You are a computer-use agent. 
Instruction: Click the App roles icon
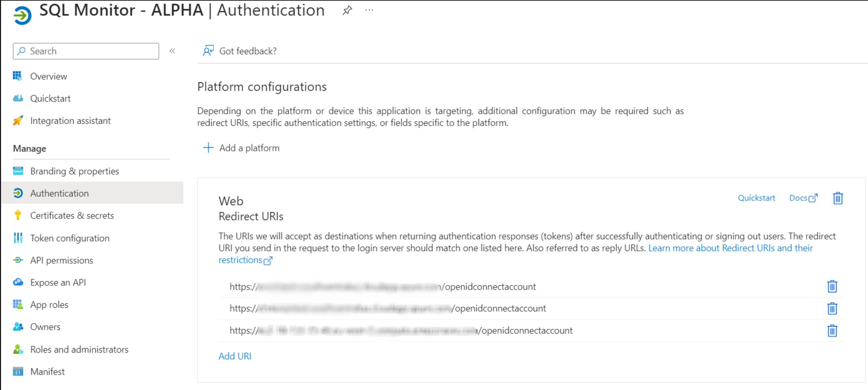tap(18, 304)
